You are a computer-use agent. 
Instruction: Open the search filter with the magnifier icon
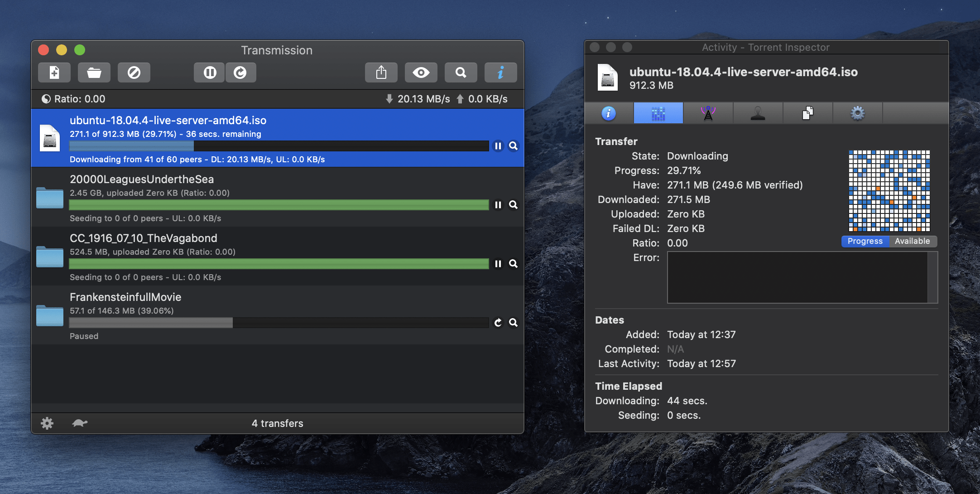point(461,72)
